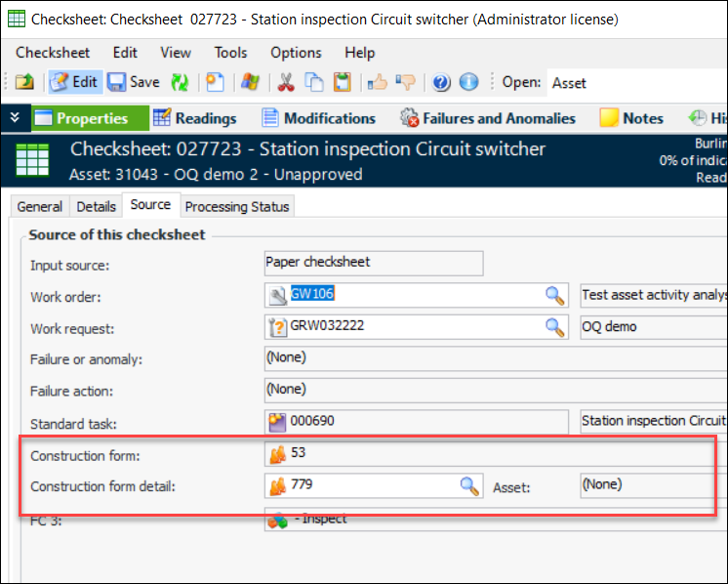Open help with the question mark icon
Screen dimensions: 728x584
click(441, 82)
